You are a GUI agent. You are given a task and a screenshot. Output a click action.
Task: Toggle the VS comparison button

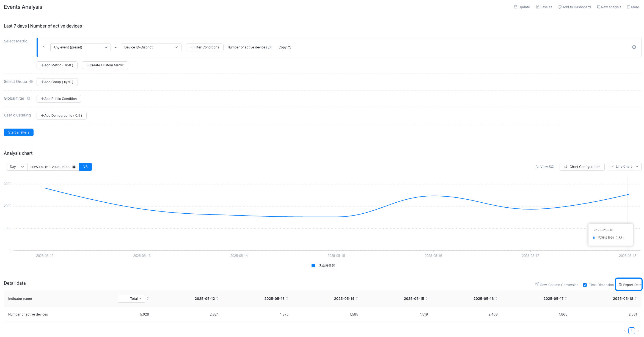pyautogui.click(x=85, y=167)
